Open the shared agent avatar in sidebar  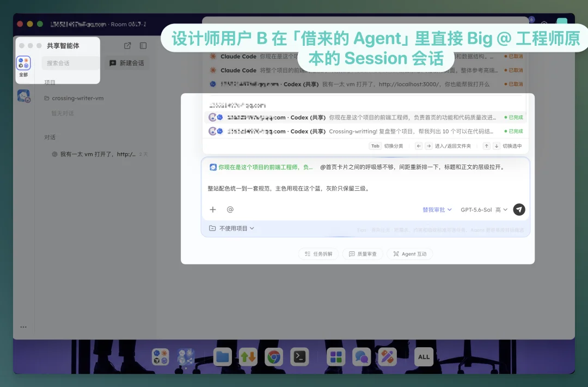(x=23, y=96)
